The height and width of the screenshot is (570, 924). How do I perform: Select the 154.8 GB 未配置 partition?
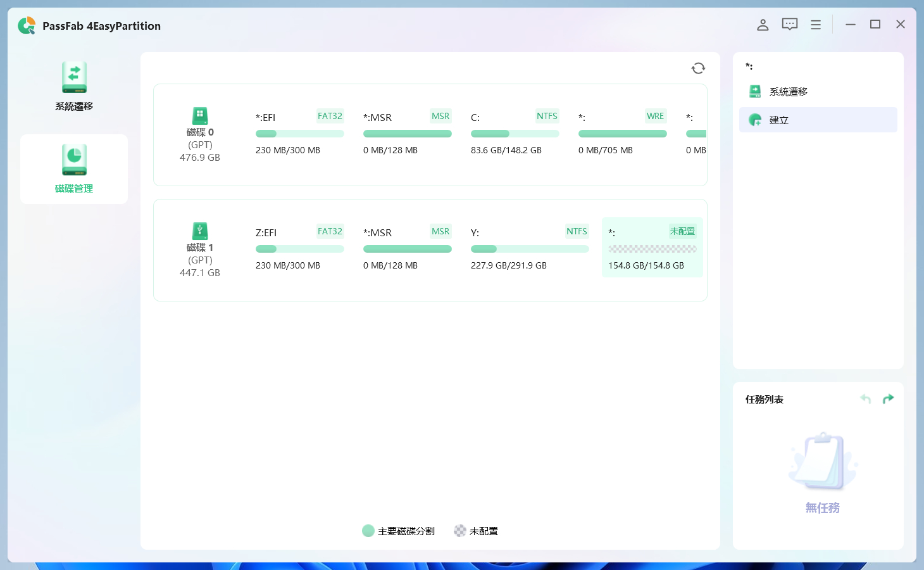click(x=652, y=248)
